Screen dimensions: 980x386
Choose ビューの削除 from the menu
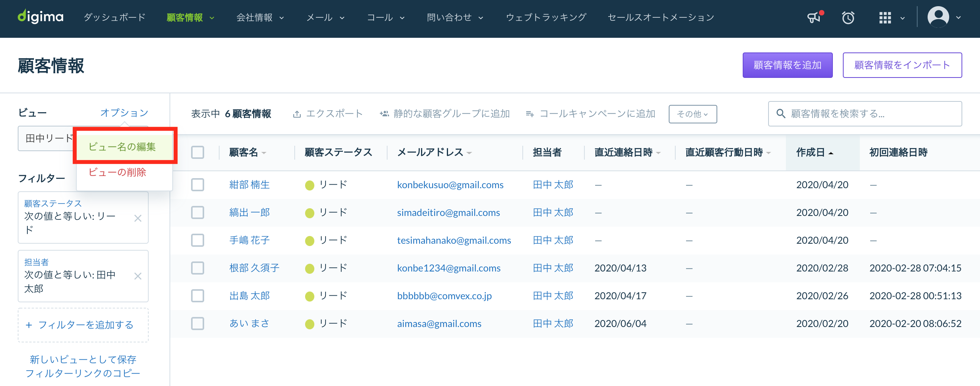tap(117, 172)
